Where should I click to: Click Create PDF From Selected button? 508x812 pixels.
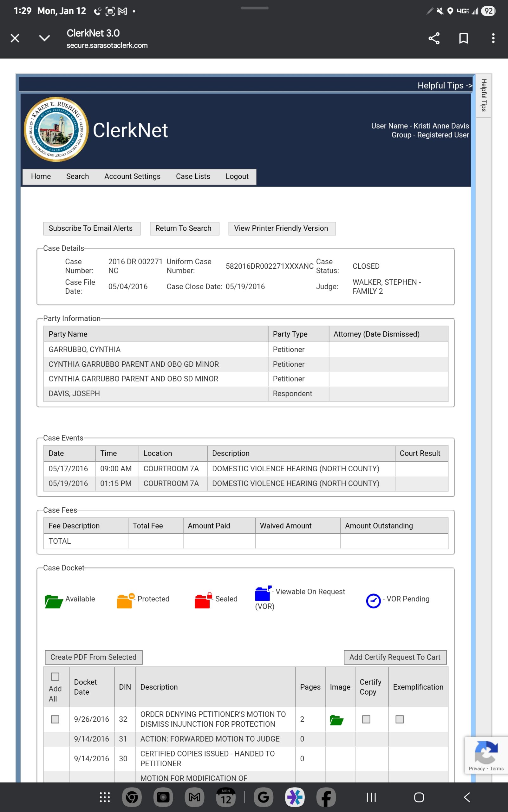click(94, 657)
